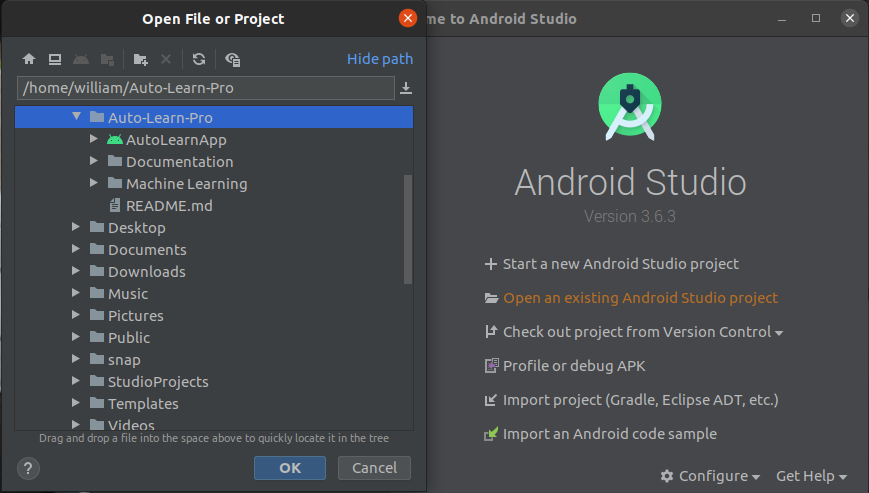
Task: Select the AutoLearnApp project row
Action: click(214, 140)
